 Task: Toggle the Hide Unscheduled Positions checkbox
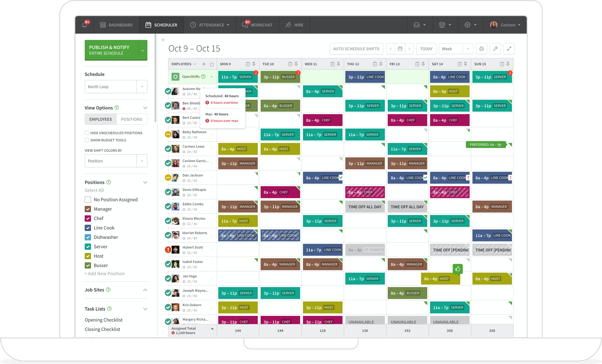click(x=86, y=132)
